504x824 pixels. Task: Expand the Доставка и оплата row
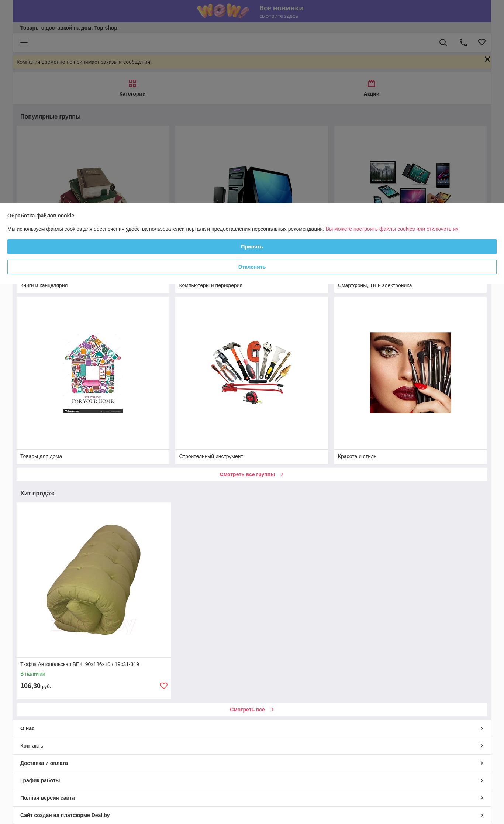coord(252,763)
